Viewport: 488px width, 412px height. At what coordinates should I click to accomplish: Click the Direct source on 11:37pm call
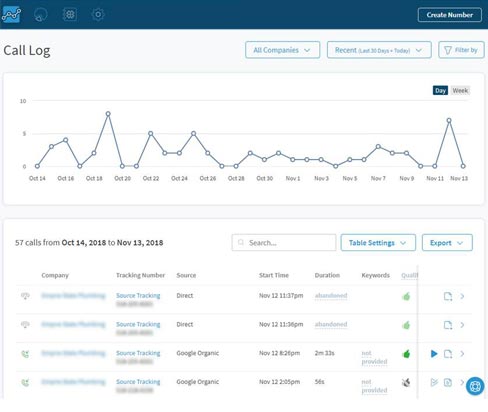click(x=185, y=296)
